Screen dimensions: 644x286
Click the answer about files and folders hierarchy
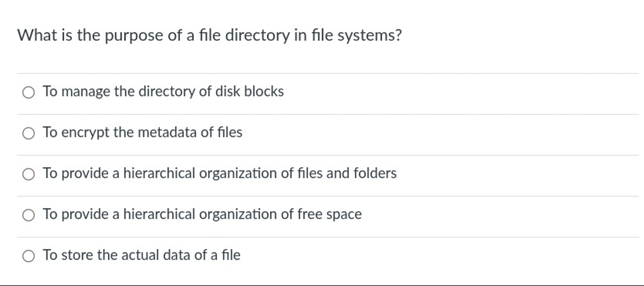tap(220, 173)
